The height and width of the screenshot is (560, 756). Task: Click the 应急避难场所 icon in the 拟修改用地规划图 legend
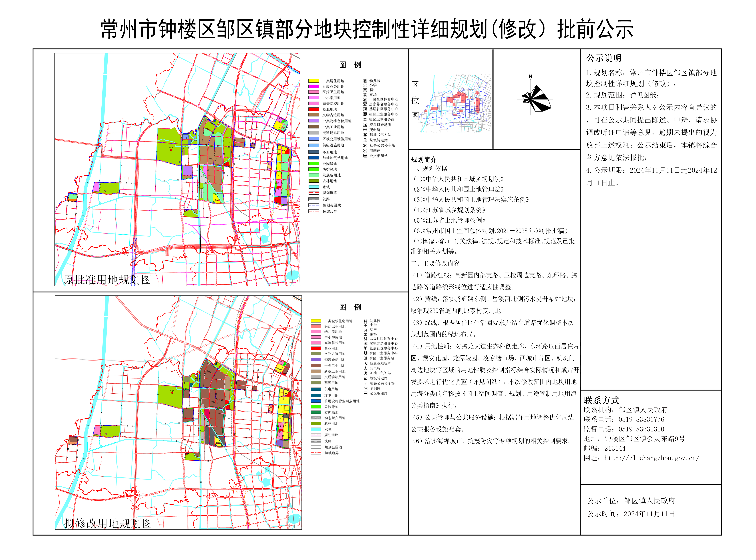[x=365, y=363]
